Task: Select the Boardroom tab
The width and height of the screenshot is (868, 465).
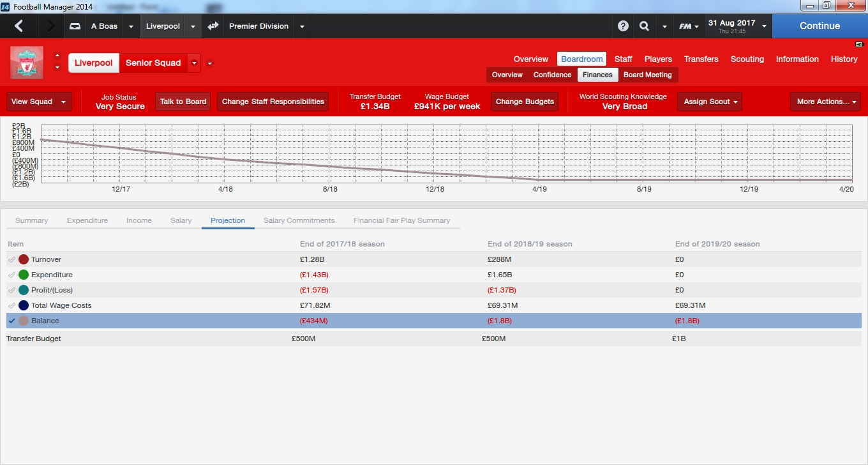Action: pyautogui.click(x=581, y=59)
